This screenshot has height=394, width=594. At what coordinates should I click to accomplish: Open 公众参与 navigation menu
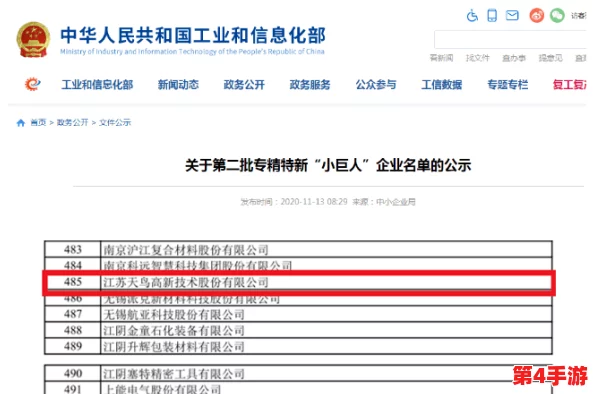coord(376,84)
